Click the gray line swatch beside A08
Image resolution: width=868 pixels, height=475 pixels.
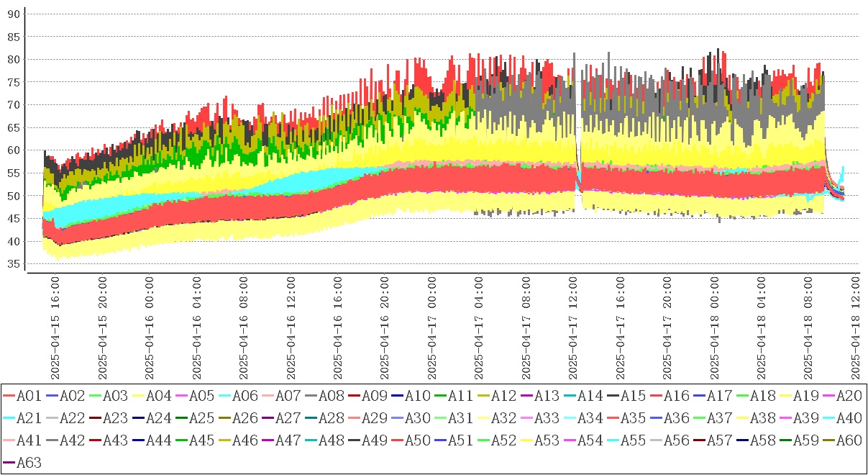[311, 396]
